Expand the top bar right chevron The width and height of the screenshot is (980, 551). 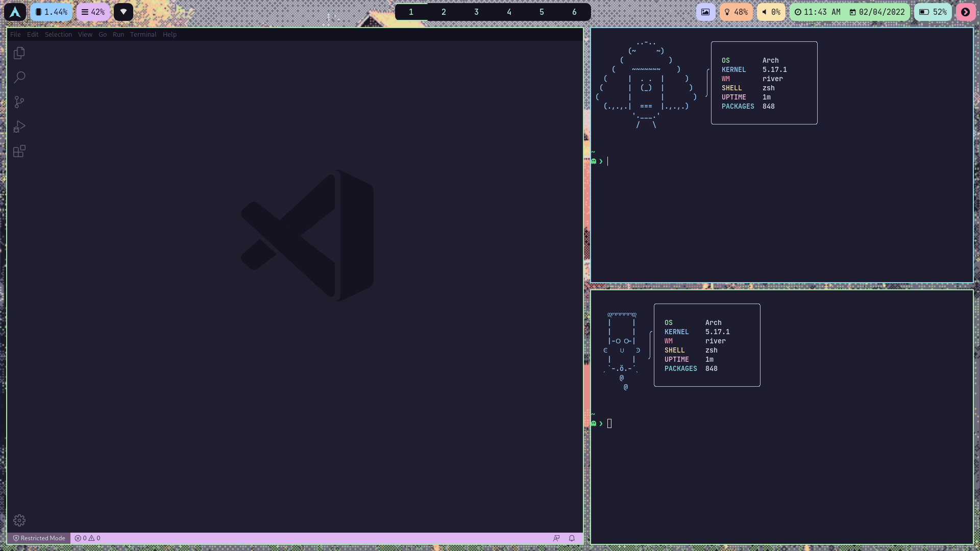click(x=965, y=12)
